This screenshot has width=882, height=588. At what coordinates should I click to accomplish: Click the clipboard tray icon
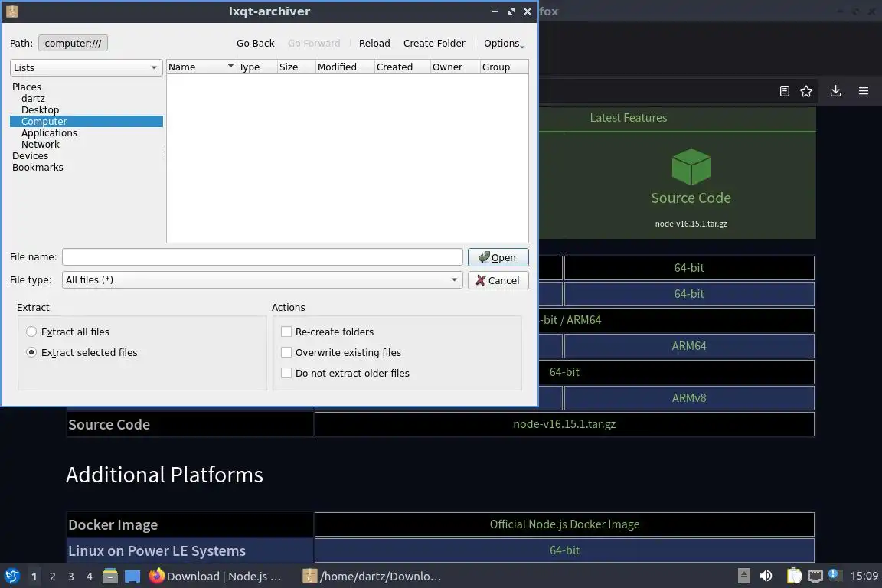point(794,576)
